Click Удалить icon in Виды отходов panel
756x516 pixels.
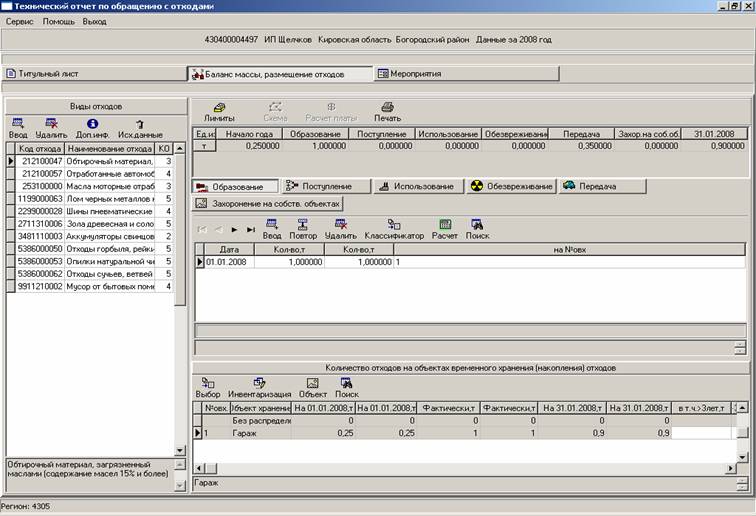[x=50, y=123]
